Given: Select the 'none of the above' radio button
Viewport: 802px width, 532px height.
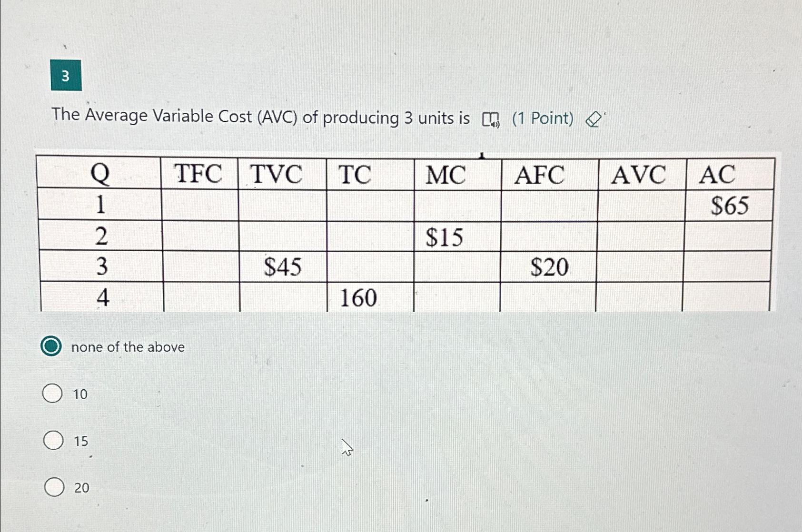Looking at the screenshot, I should [x=52, y=347].
